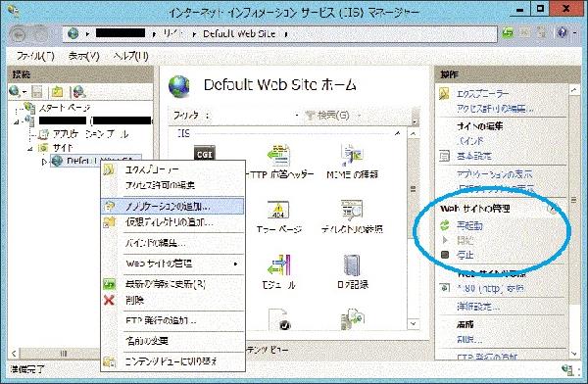Open the CGI feature icon
The image size is (588, 384).
pos(205,154)
